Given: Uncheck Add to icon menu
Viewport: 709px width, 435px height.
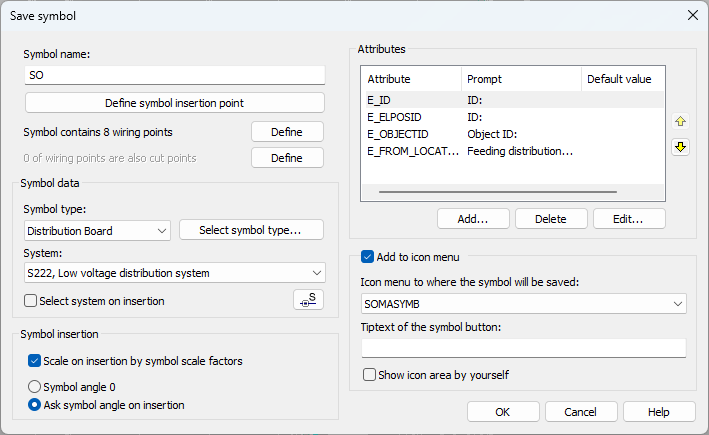Looking at the screenshot, I should coord(367,257).
